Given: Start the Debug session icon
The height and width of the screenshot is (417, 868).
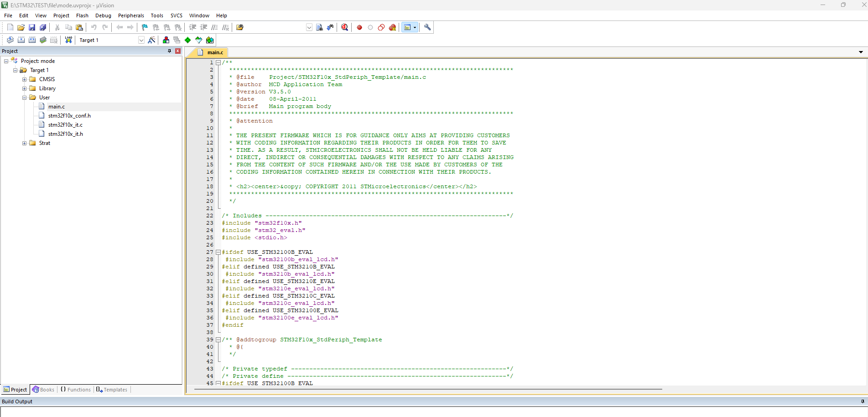Looking at the screenshot, I should [x=344, y=27].
